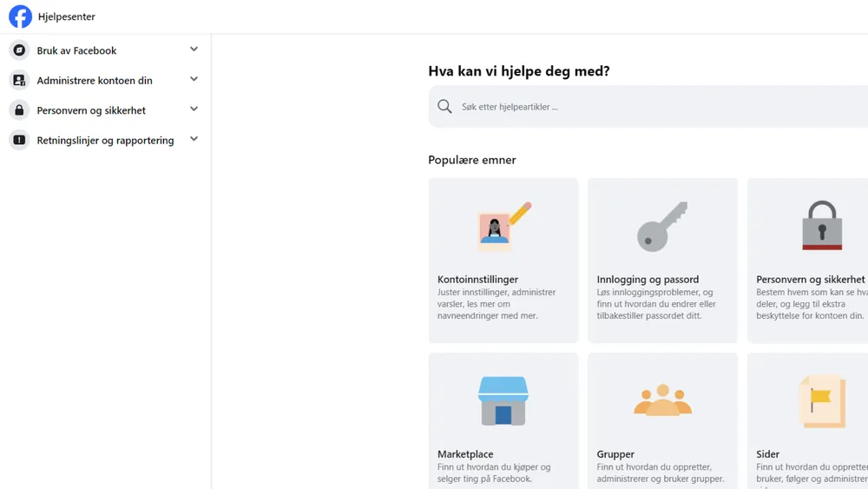The image size is (868, 489).
Task: Click the exclamation icon beside Retningslinjer og rapportering
Action: [x=19, y=140]
